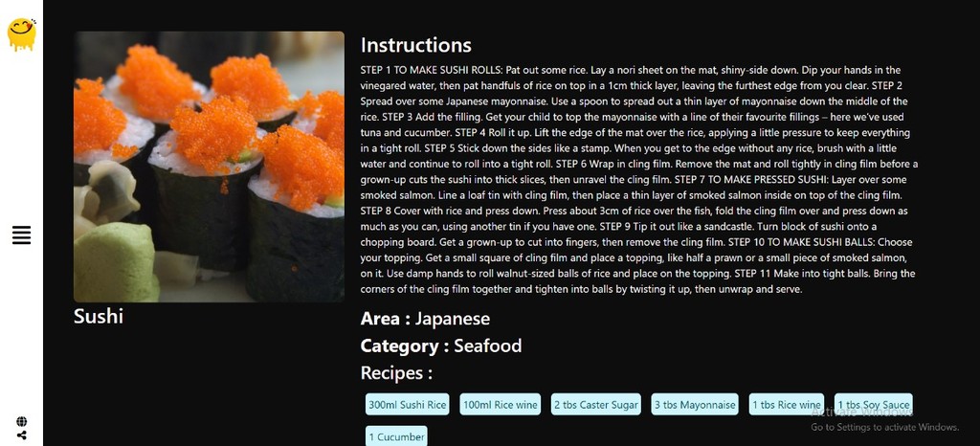Viewport: 980px width, 446px height.
Task: Click the globe icon in sidebar
Action: [21, 422]
